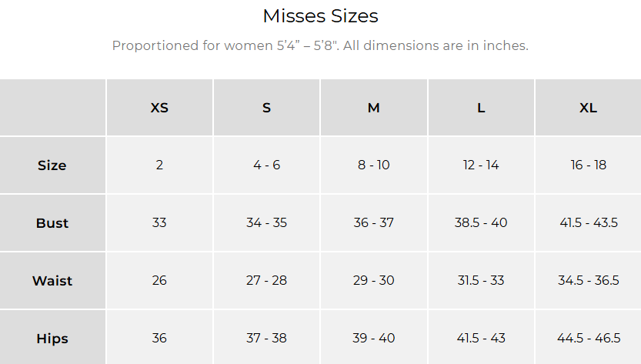This screenshot has height=364, width=641.
Task: Click the XL waist measurement 34.5 - 36.5
Action: coord(588,281)
